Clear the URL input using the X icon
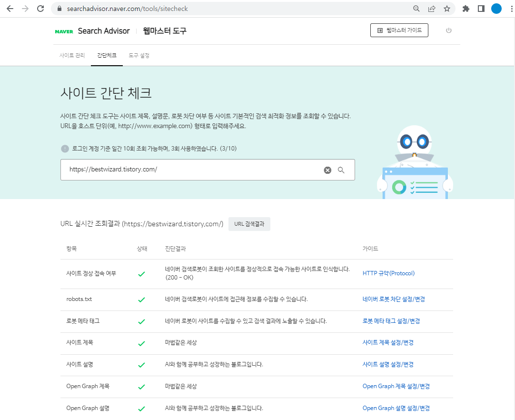 [327, 170]
